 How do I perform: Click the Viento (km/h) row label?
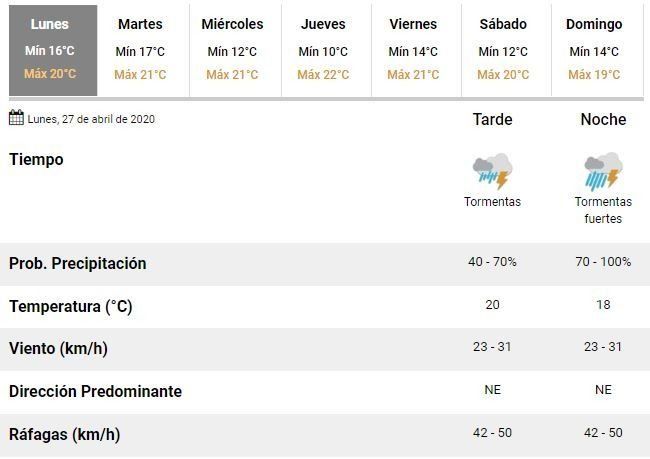click(58, 349)
